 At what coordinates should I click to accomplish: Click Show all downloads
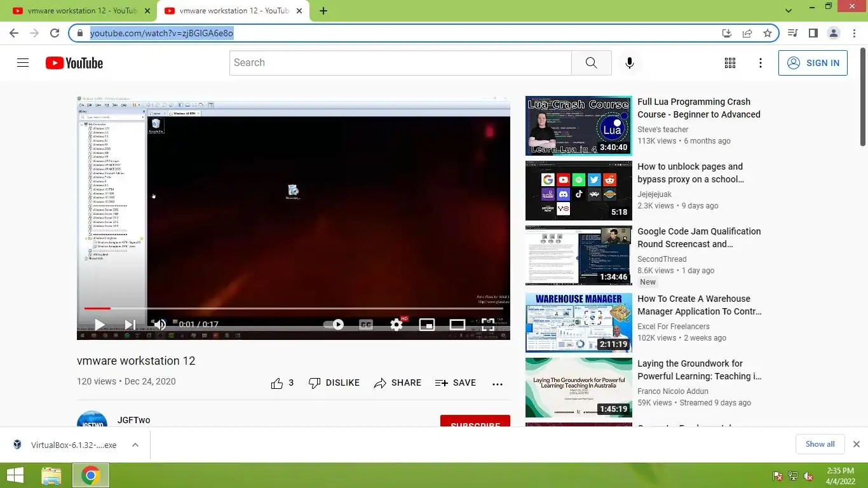coord(820,444)
